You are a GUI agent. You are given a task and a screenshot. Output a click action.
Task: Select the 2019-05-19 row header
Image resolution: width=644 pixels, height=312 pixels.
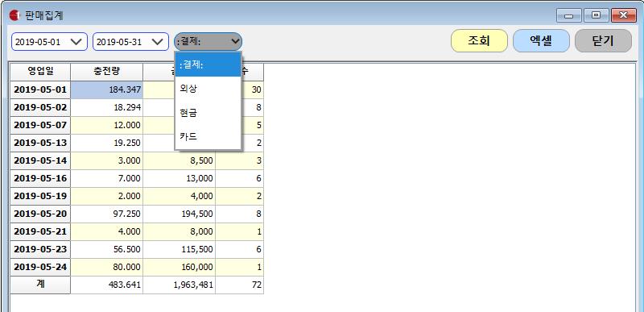pyautogui.click(x=40, y=196)
